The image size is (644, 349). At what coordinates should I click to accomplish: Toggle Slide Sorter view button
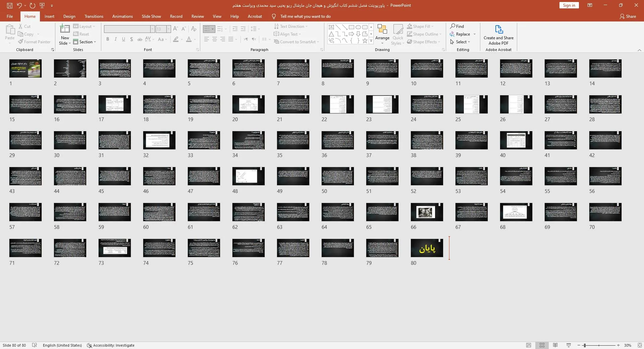[x=542, y=345]
